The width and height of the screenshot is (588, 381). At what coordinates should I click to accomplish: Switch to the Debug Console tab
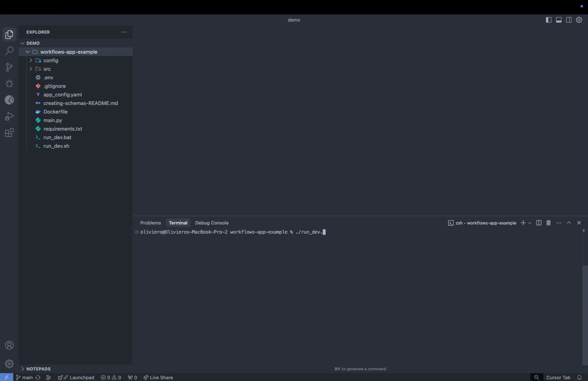tap(212, 223)
